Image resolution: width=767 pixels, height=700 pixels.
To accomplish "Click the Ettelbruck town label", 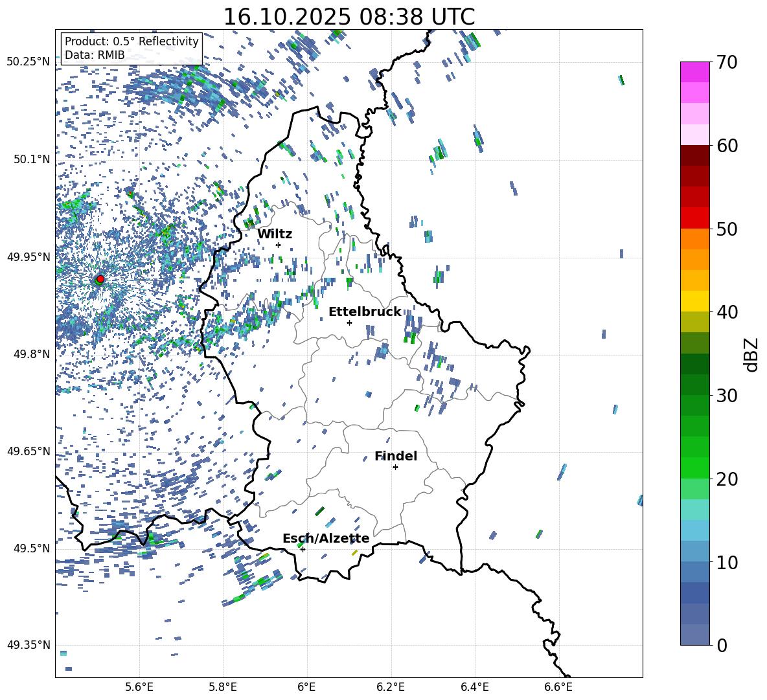I will (365, 311).
